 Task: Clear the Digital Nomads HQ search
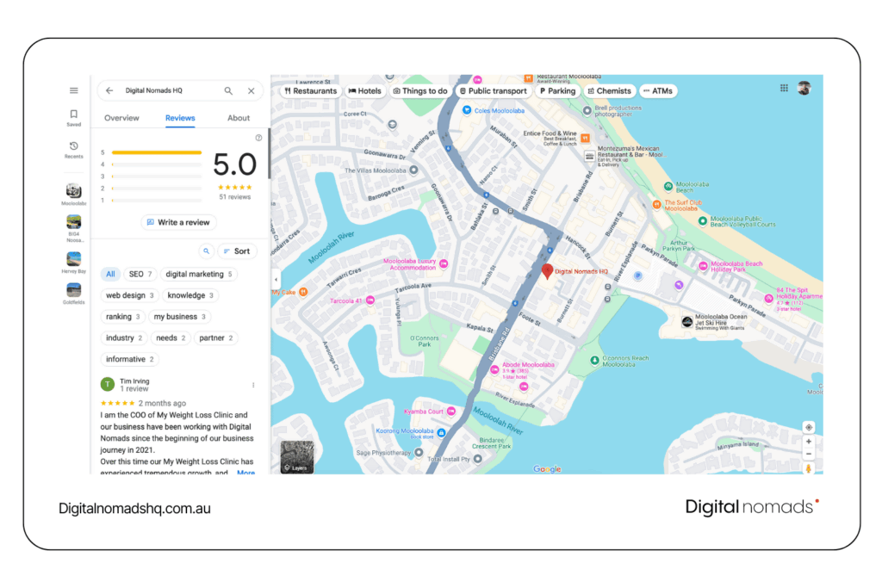[251, 90]
